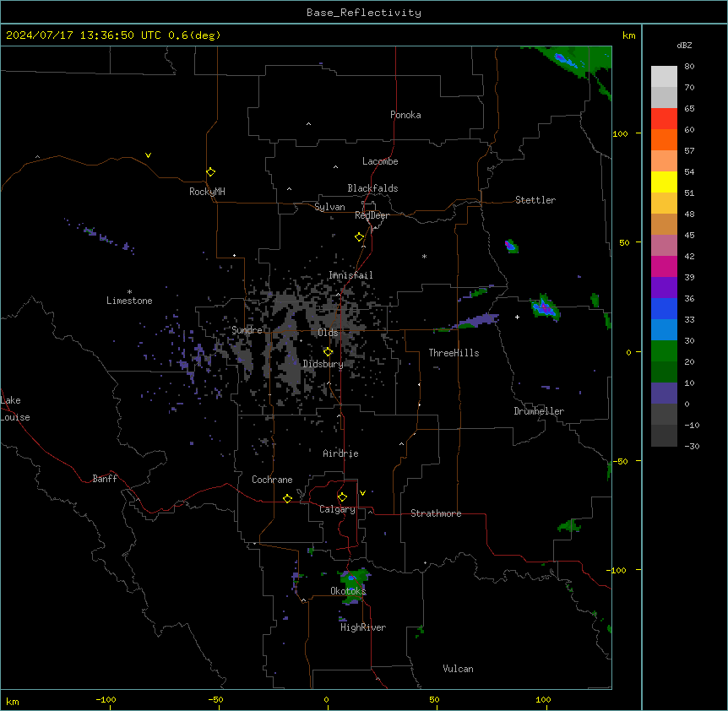Click the Banff label
This screenshot has width=728, height=711.
(x=105, y=479)
